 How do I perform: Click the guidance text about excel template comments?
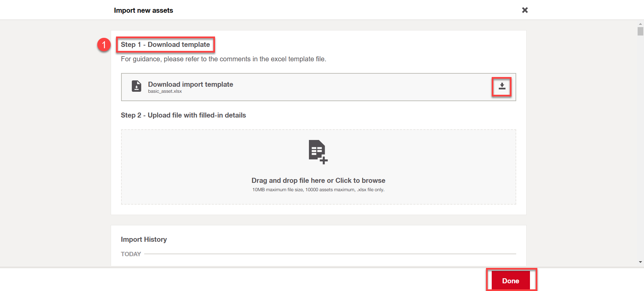[x=223, y=59]
